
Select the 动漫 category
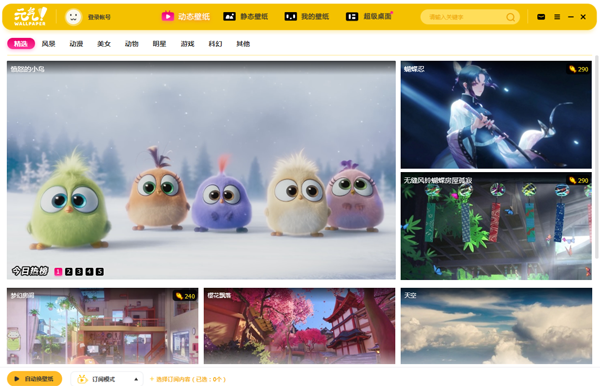[76, 44]
